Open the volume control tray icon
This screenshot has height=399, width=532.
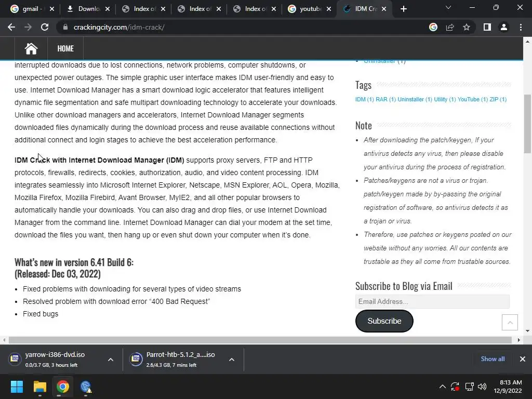point(482,387)
